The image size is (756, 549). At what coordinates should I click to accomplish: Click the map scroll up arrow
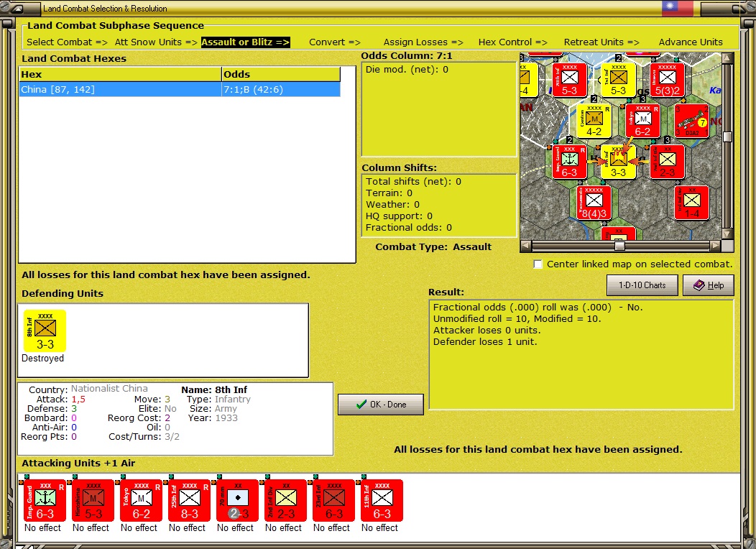(x=727, y=58)
